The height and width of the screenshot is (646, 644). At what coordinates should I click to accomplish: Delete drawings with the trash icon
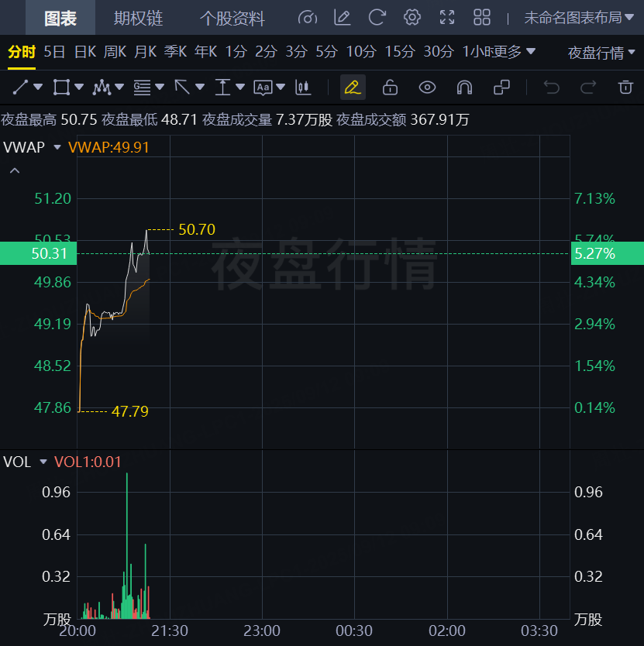[x=625, y=87]
